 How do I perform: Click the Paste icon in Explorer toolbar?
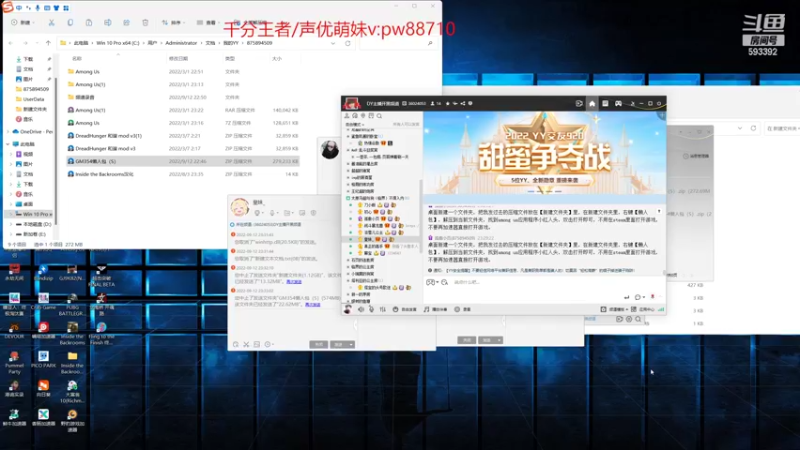click(89, 22)
